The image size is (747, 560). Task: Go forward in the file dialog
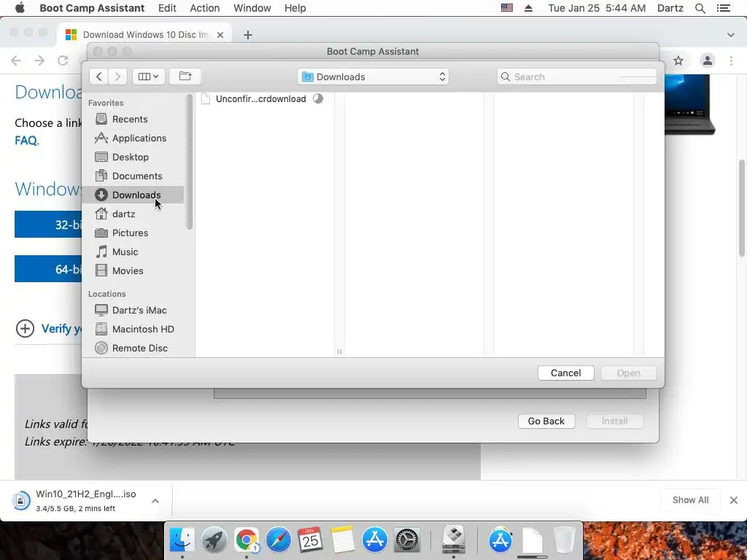tap(117, 77)
